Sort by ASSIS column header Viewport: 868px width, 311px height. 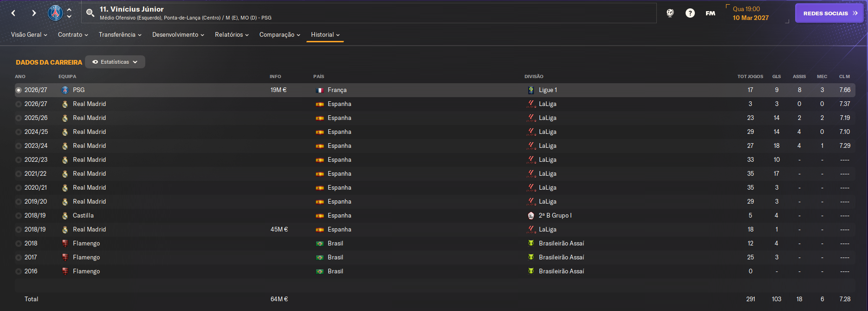click(x=799, y=77)
